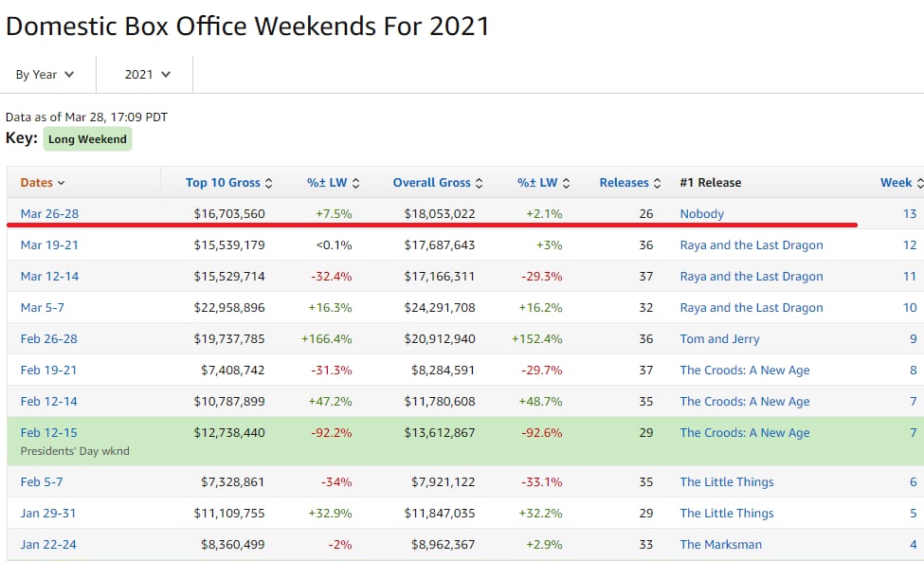Open Raya and the Last Dragon in Mar 12-14 row
This screenshot has height=561, width=924.
pyautogui.click(x=752, y=277)
